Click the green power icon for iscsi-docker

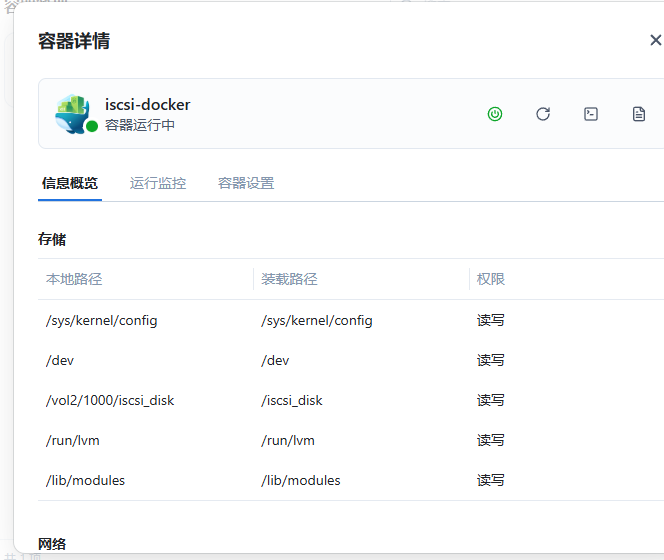tap(495, 114)
